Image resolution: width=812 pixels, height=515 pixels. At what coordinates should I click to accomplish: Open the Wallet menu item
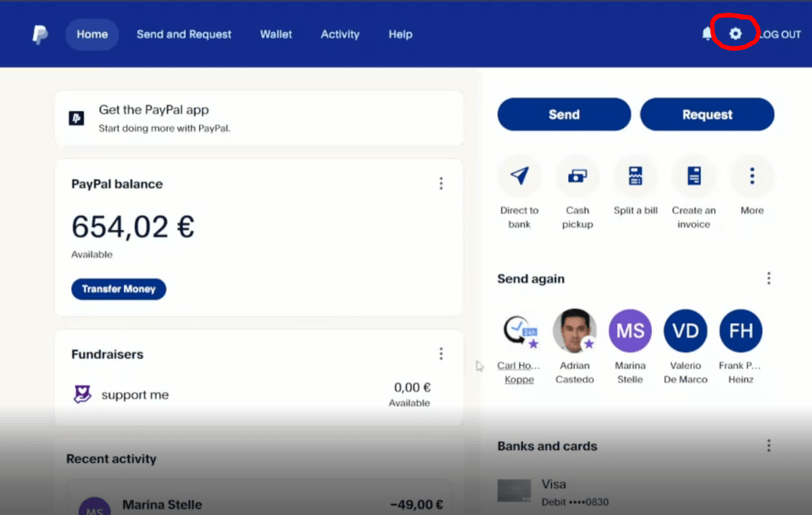[x=276, y=34]
